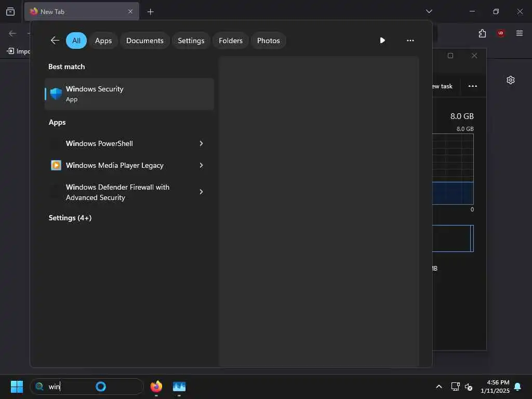Open Firefox from the taskbar
Viewport: 532px width, 399px height.
click(x=156, y=387)
